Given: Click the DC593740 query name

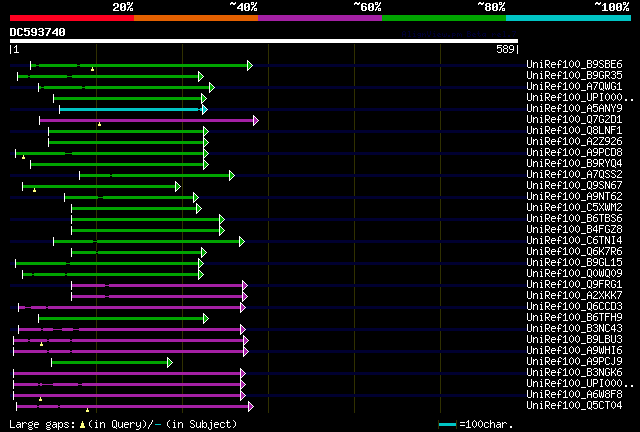Looking at the screenshot, I should click(38, 32).
